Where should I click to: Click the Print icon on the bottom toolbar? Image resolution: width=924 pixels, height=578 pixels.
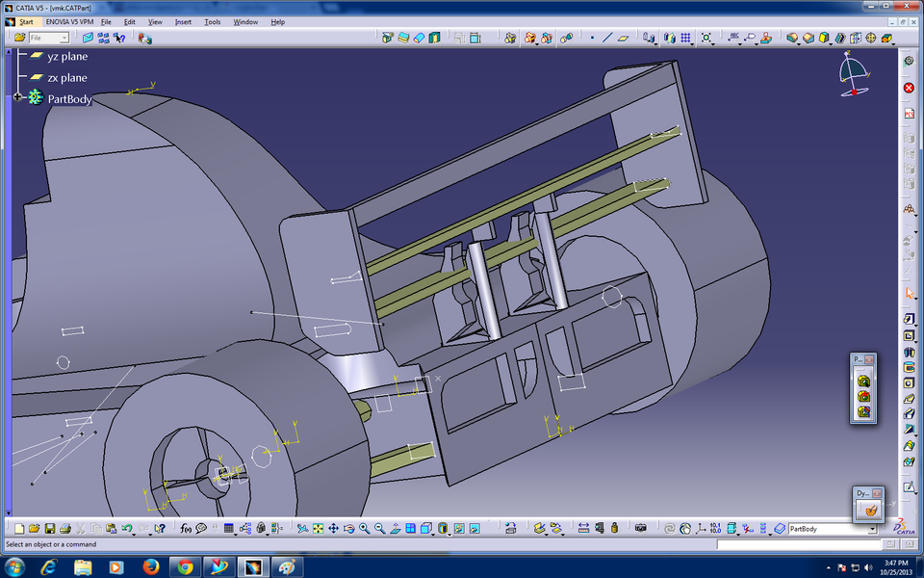point(64,527)
